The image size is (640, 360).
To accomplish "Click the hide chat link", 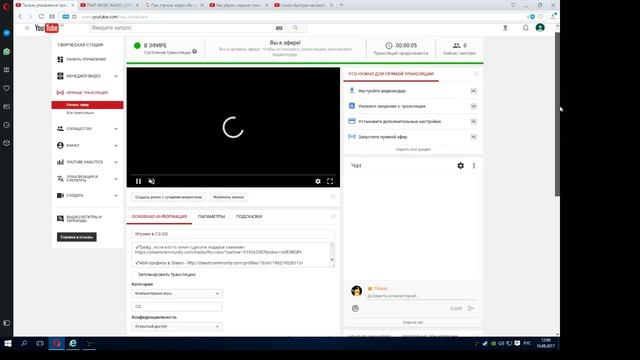I will (x=413, y=322).
